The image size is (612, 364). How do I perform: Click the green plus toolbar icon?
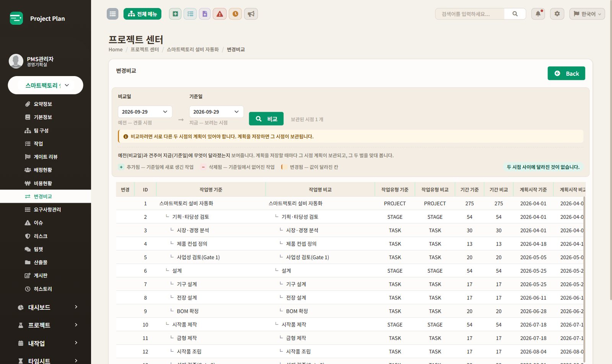[175, 14]
